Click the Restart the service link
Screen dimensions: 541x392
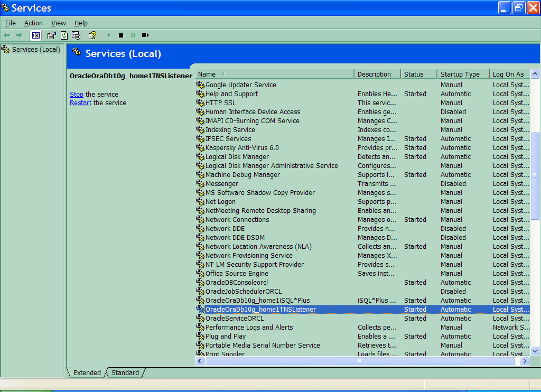tap(80, 103)
